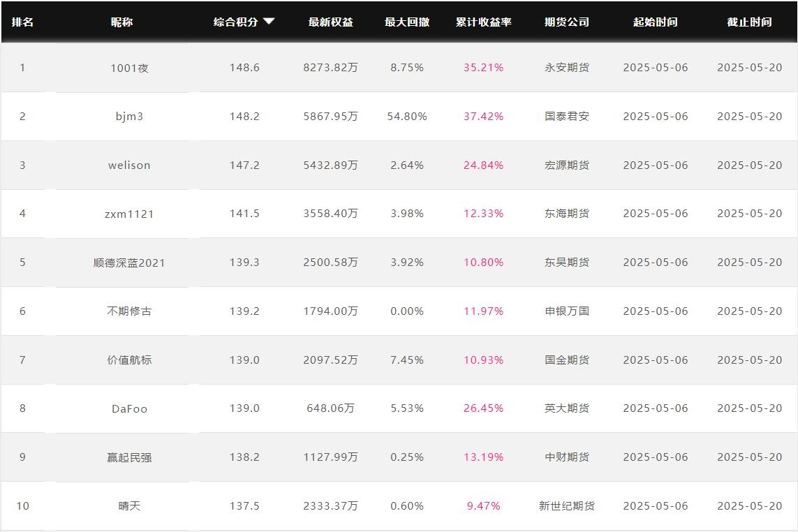Open nickname 1001夜
This screenshot has width=798, height=532.
[129, 68]
